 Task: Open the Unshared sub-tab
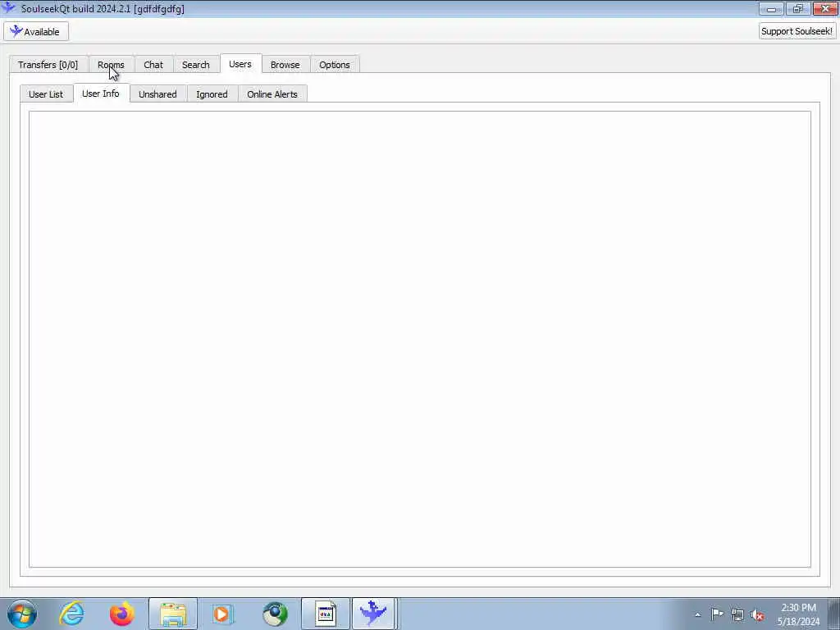[x=157, y=94]
